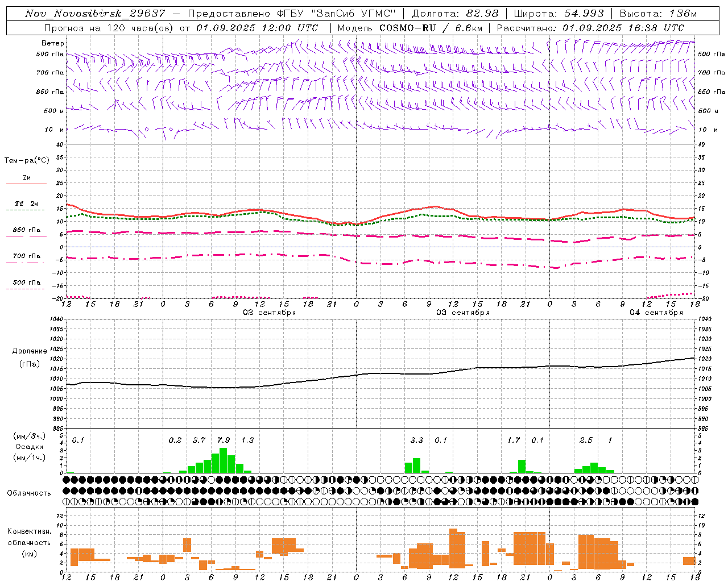Click the precipitation value 3.7
This screenshot has width=728, height=582.
pyautogui.click(x=199, y=440)
